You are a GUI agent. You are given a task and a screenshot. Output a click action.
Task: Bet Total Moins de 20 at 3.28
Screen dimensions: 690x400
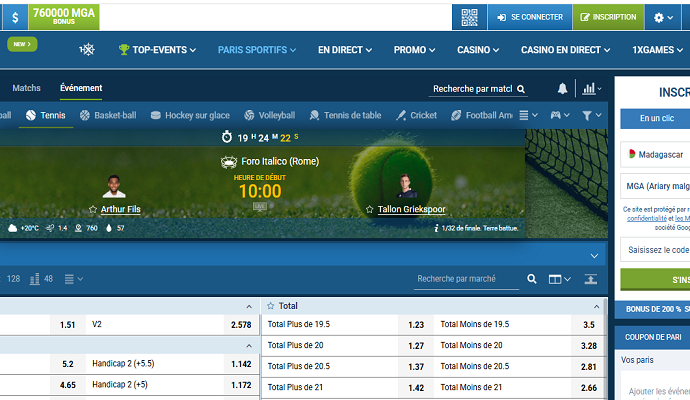(588, 346)
